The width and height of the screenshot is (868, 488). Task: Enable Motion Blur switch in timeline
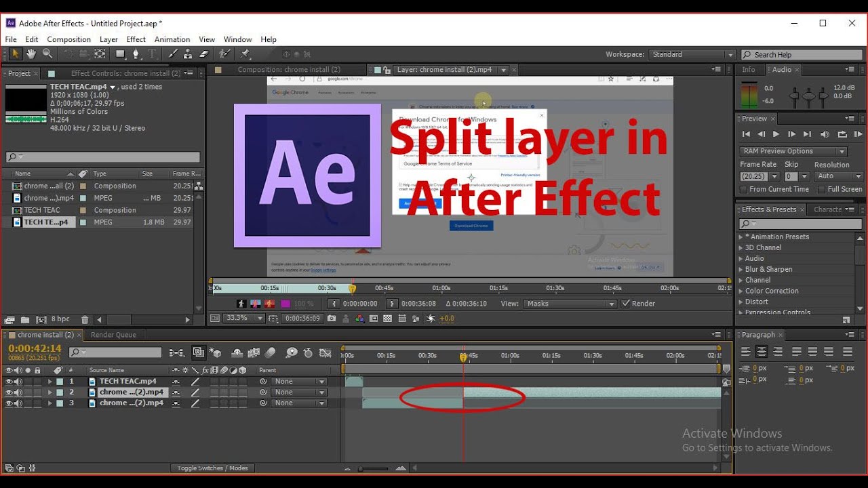pos(270,352)
